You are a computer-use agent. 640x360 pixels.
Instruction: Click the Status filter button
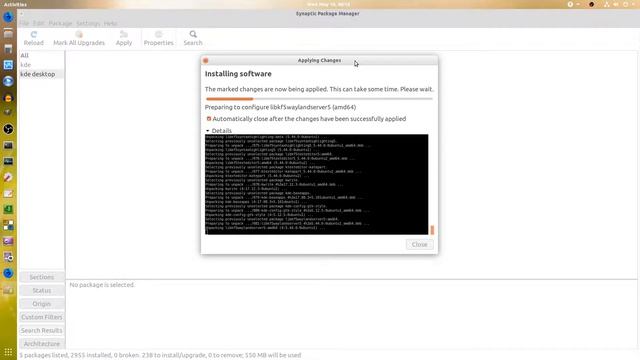42,291
